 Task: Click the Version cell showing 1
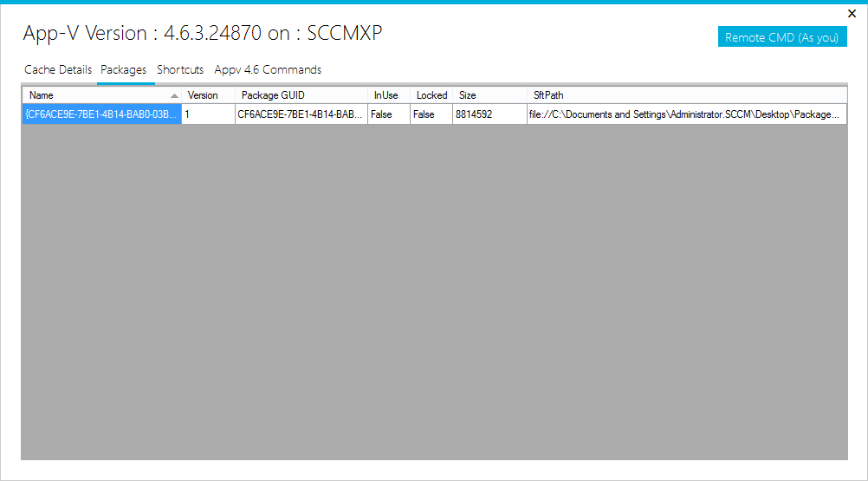[x=208, y=114]
